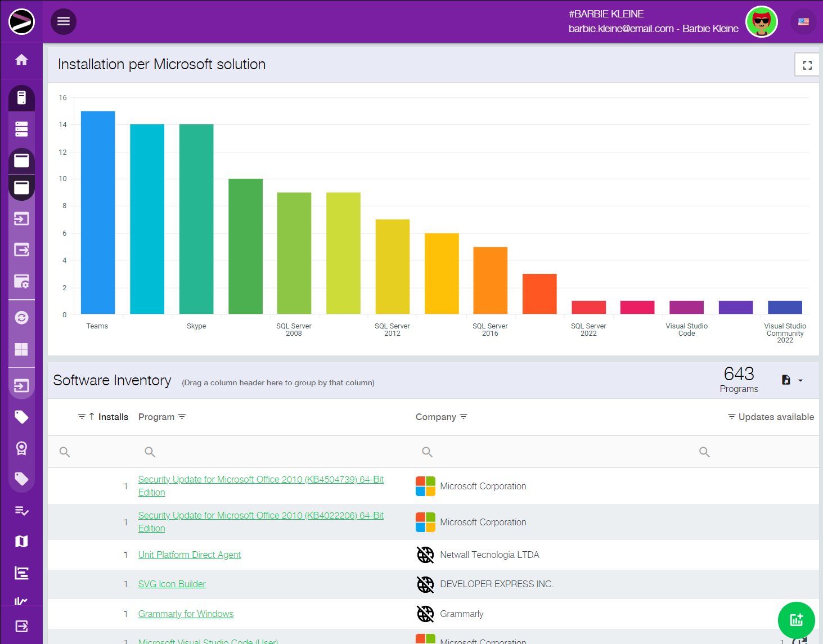Open export dropdown arrow next to file icon
Screen dimensions: 823x644
(x=800, y=381)
